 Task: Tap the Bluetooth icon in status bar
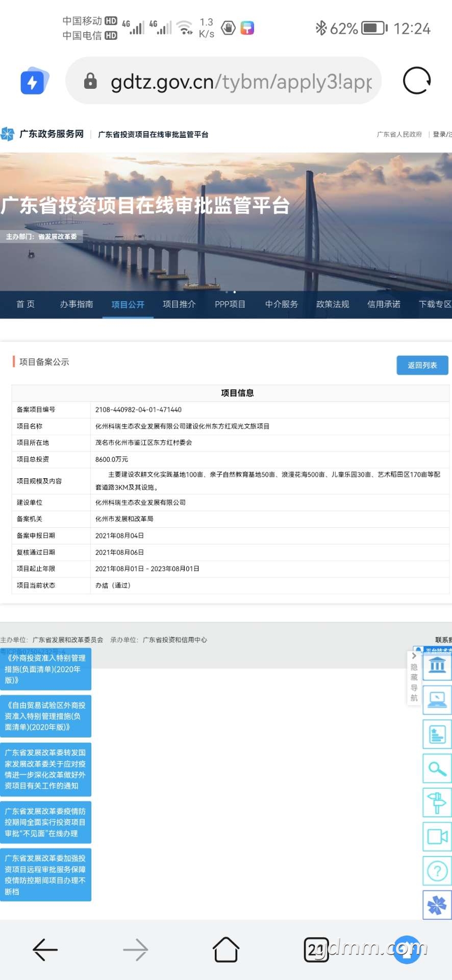click(x=321, y=28)
